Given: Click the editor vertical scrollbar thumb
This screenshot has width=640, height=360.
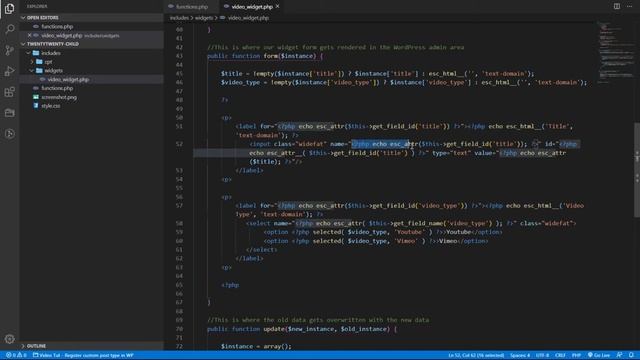Looking at the screenshot, I should point(637,169).
